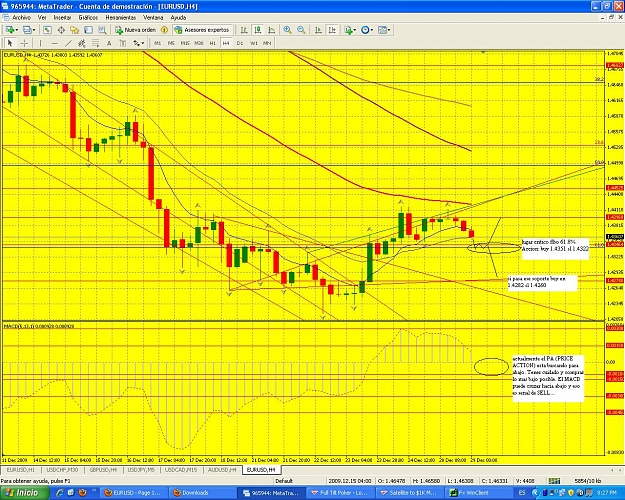The width and height of the screenshot is (625, 500).
Task: Zoom in the chart with plus magnifier
Action: coord(287,30)
